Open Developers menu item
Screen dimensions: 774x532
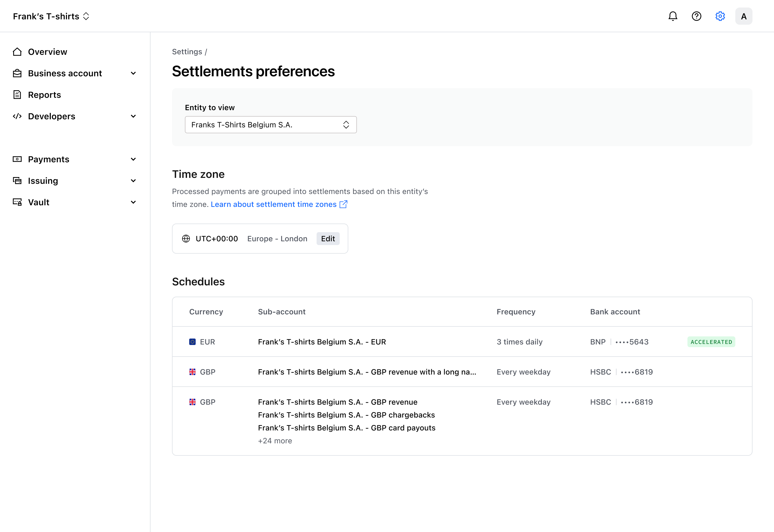click(x=52, y=116)
